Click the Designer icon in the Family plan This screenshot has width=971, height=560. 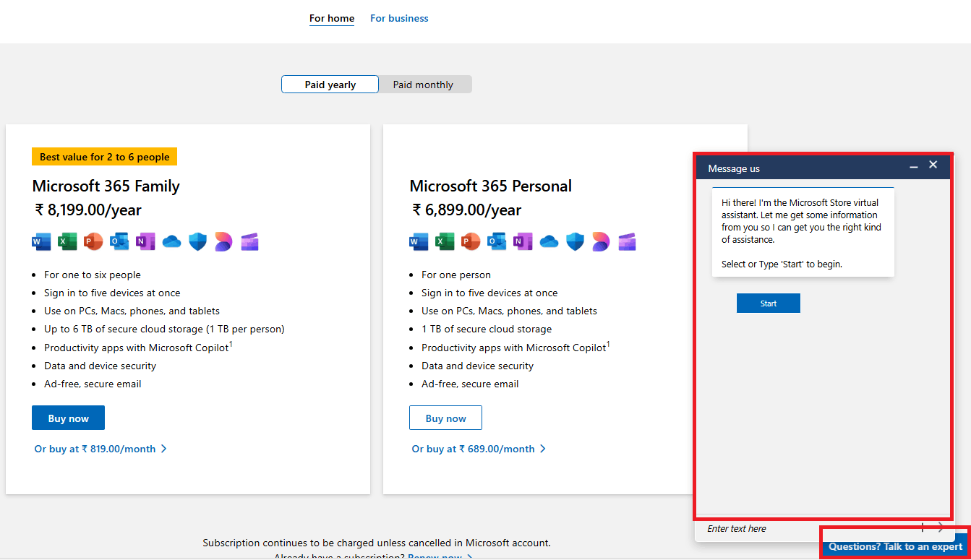point(223,242)
